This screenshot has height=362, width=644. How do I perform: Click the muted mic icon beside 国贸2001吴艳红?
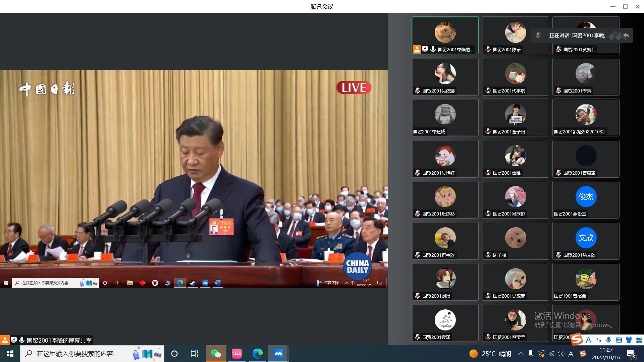coord(418,173)
